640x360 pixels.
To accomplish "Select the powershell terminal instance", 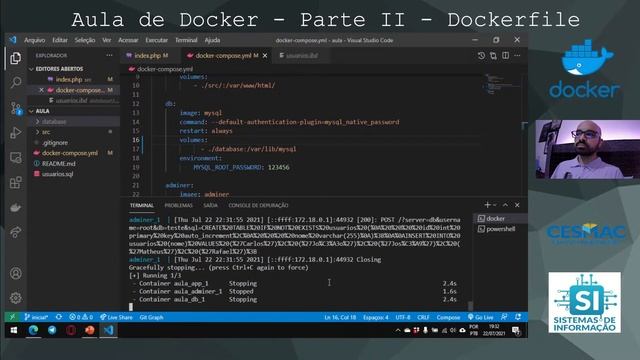I will pyautogui.click(x=500, y=229).
